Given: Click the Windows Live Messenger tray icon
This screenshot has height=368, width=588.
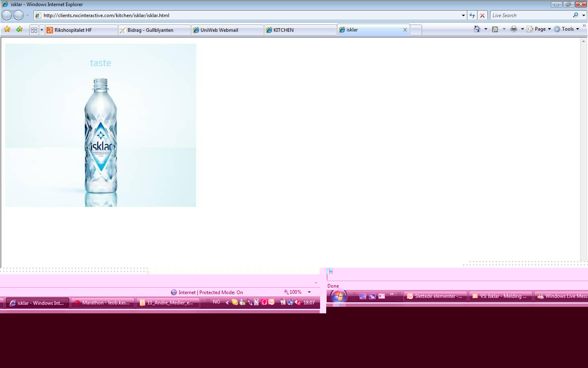Looking at the screenshot, I should (x=242, y=302).
